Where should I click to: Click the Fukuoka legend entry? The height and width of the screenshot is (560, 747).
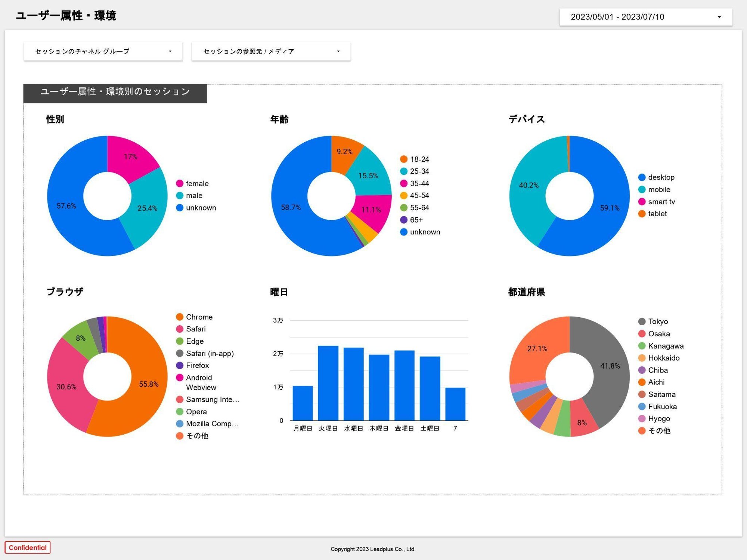click(x=658, y=407)
